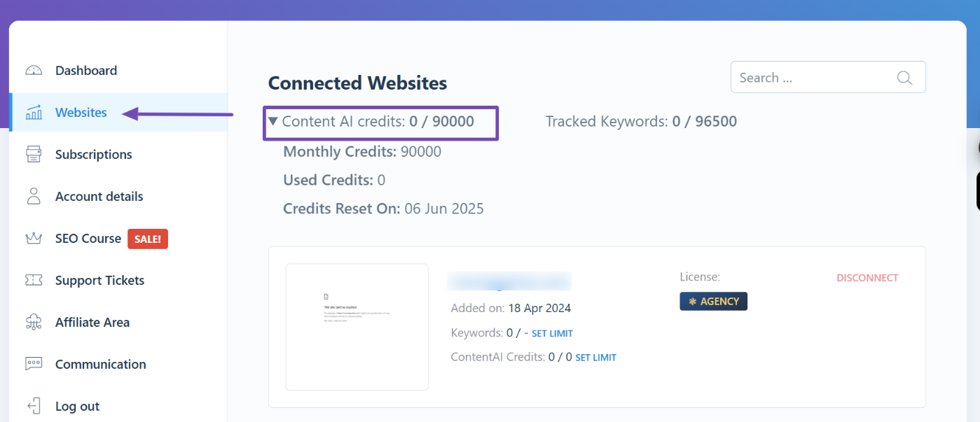
Task: Click the AGENCY license badge
Action: (x=713, y=302)
